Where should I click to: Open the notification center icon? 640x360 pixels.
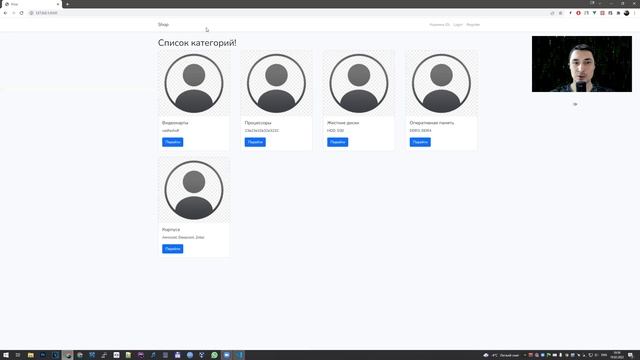631,355
